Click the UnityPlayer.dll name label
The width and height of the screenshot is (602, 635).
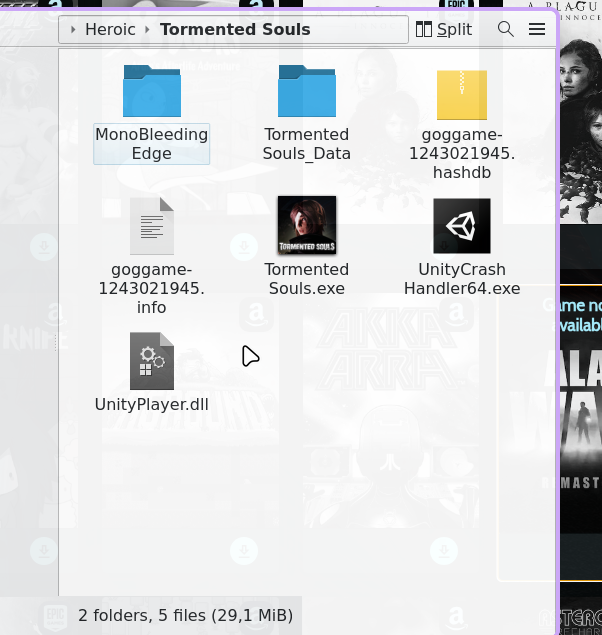pos(152,404)
